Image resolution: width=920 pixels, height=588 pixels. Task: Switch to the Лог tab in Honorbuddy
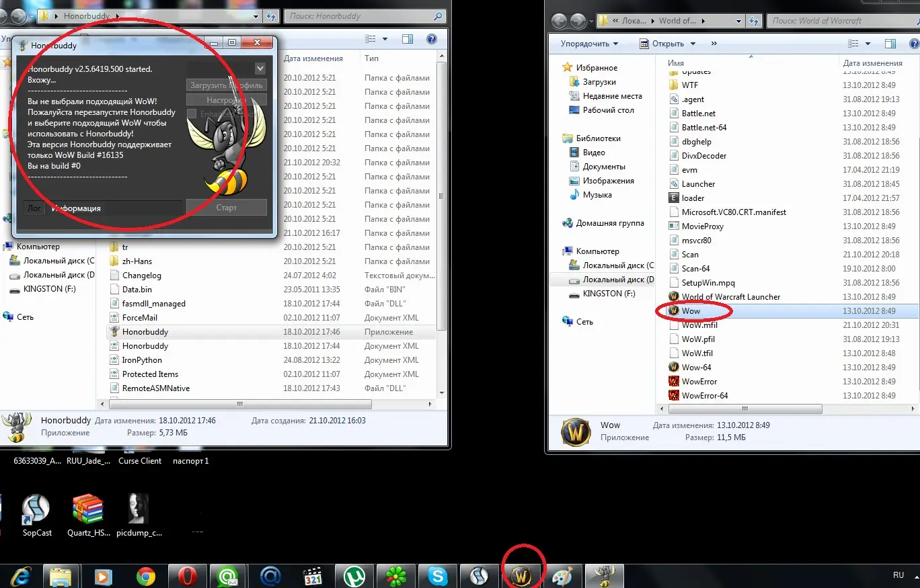(x=34, y=208)
